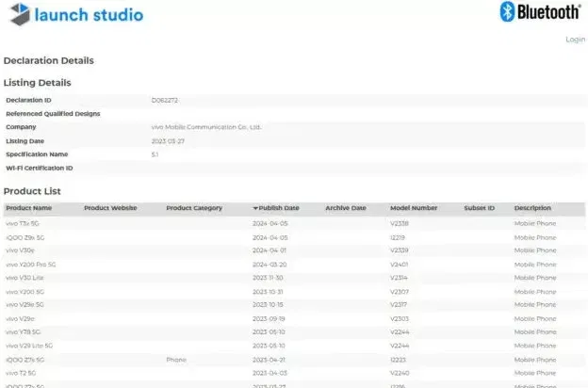Click the Phone category in iQOO Z7s row
This screenshot has height=388, width=588.
click(x=176, y=360)
